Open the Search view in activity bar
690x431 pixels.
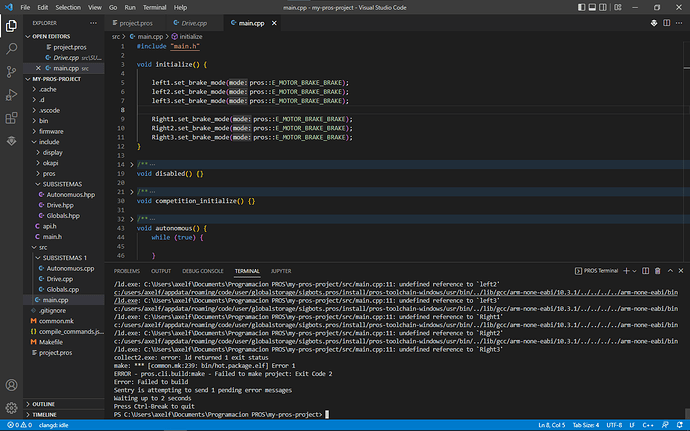[11, 48]
